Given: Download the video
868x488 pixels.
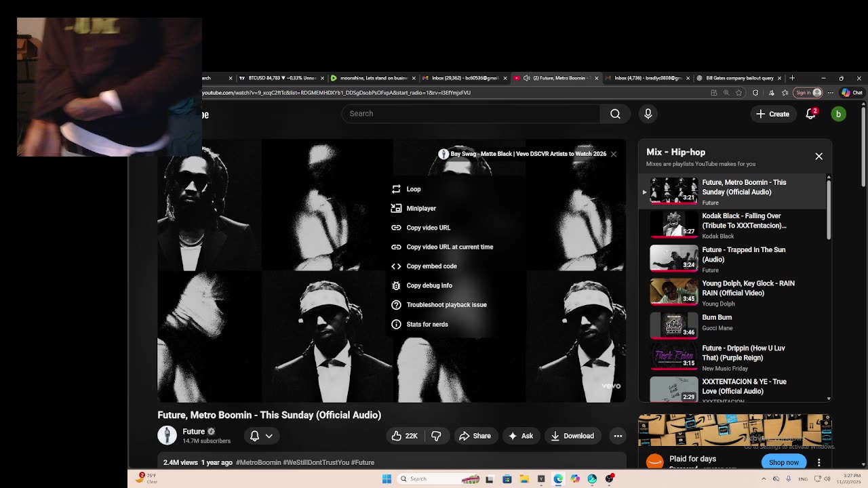Looking at the screenshot, I should pyautogui.click(x=572, y=436).
